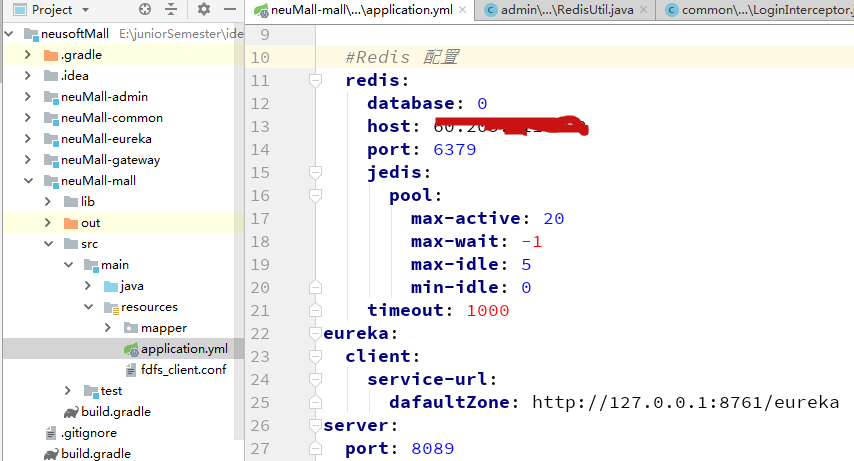Click the application.yml Spring file icon
This screenshot has width=854, height=461.
point(131,349)
